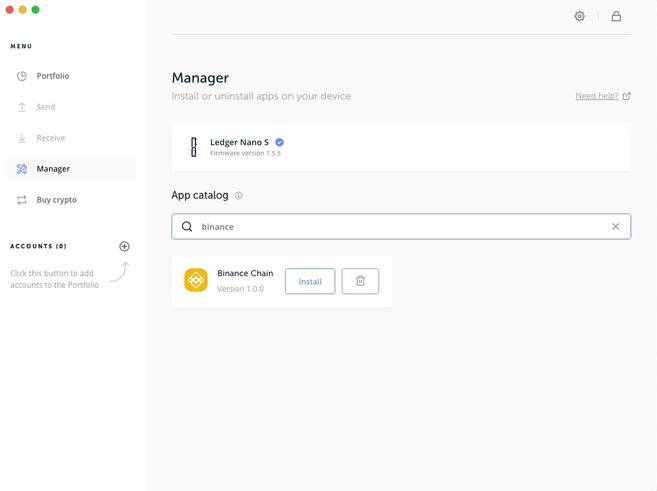The image size is (657, 491).
Task: Open Buy crypto page
Action: point(56,200)
